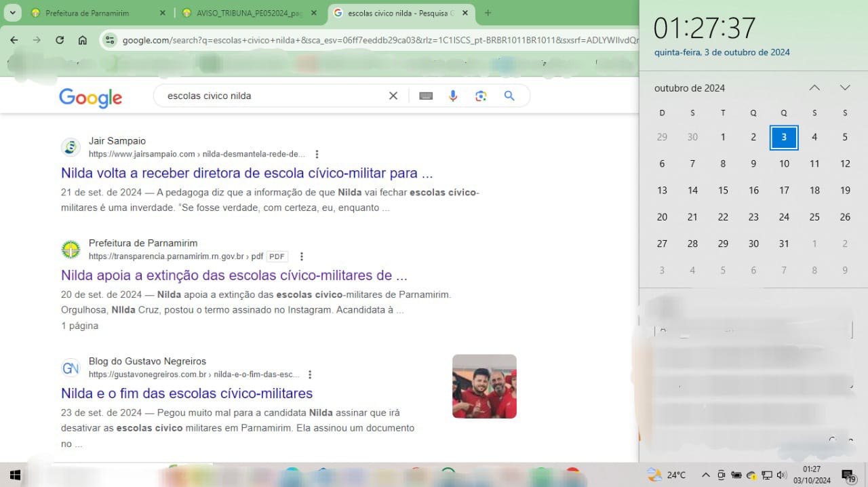Screen dimensions: 868x487
Task: Open the site info icon in address bar
Action: (x=111, y=40)
